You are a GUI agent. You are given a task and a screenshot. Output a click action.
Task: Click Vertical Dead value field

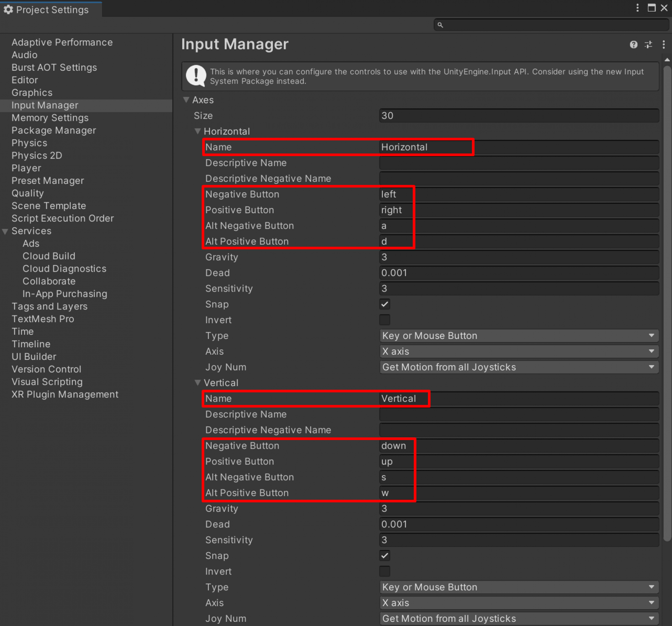(x=519, y=524)
